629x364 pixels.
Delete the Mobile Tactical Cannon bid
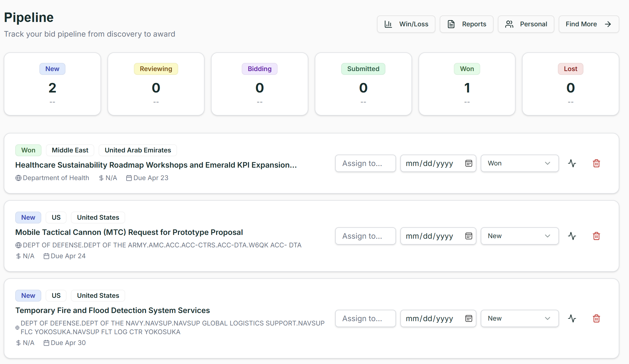coord(596,236)
